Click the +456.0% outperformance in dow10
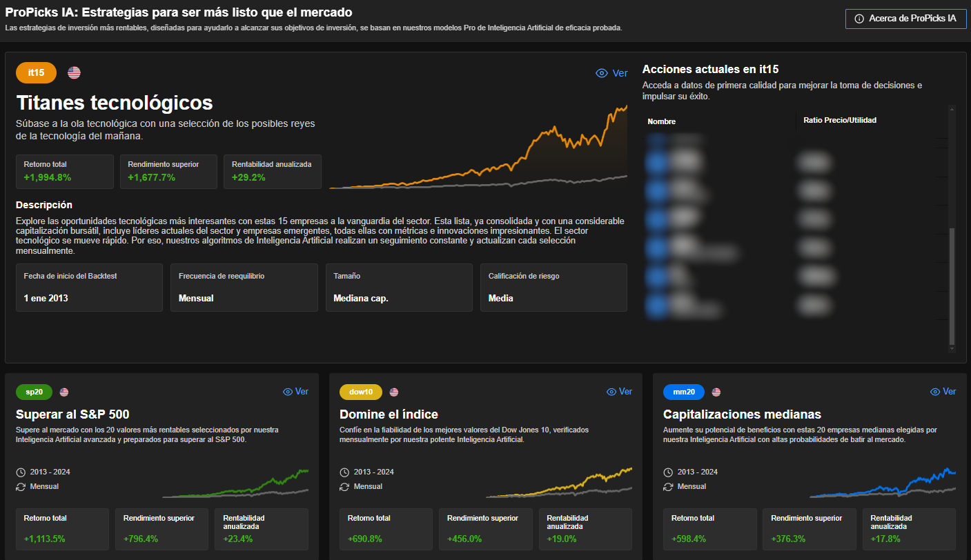The image size is (971, 560). point(464,539)
